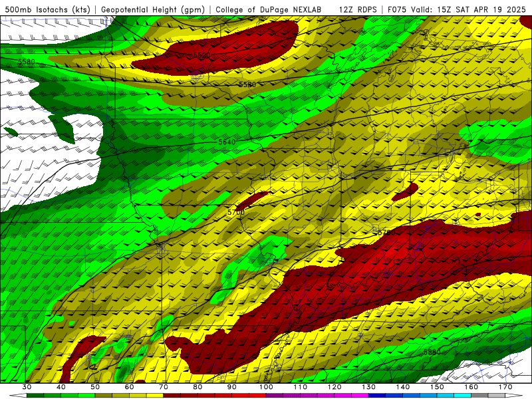Viewport: 532px width, 399px height.
Task: Click the '140' value on the color scale
Action: [x=403, y=387]
